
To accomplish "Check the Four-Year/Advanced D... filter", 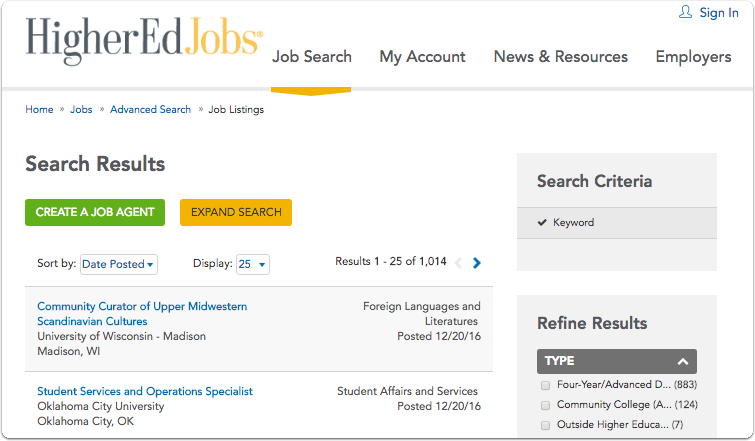I will [x=545, y=385].
